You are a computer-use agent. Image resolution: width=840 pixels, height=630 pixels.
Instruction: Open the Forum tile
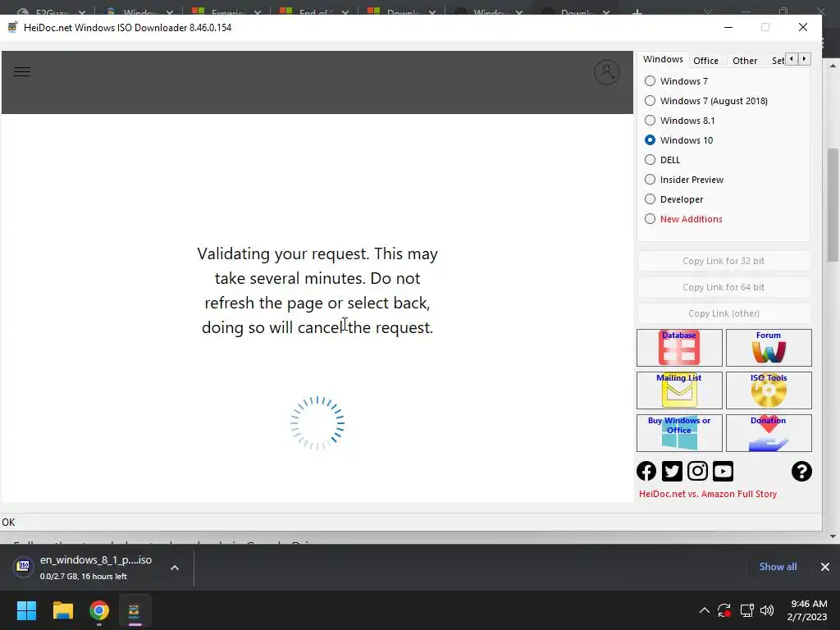(x=768, y=348)
